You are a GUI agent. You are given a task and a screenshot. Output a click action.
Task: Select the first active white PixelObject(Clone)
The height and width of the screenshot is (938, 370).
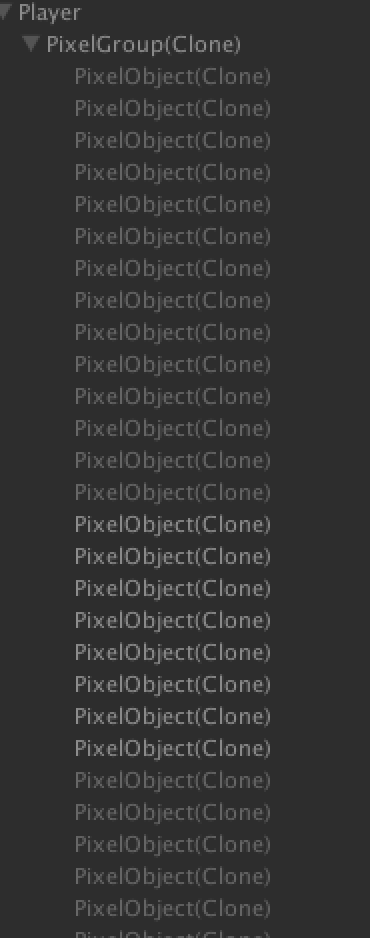tap(173, 525)
